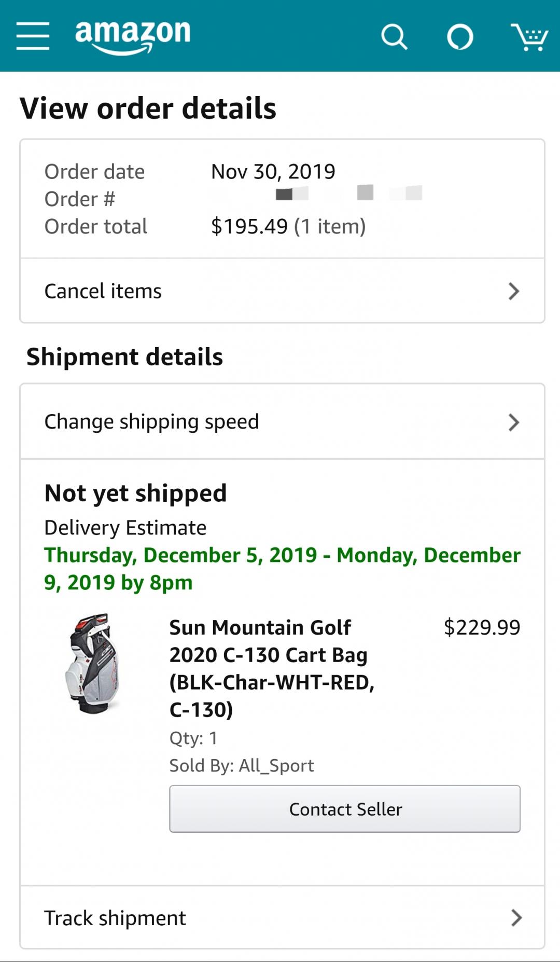This screenshot has width=560, height=962.
Task: Click the Nov 30, 2019 order date
Action: [273, 172]
